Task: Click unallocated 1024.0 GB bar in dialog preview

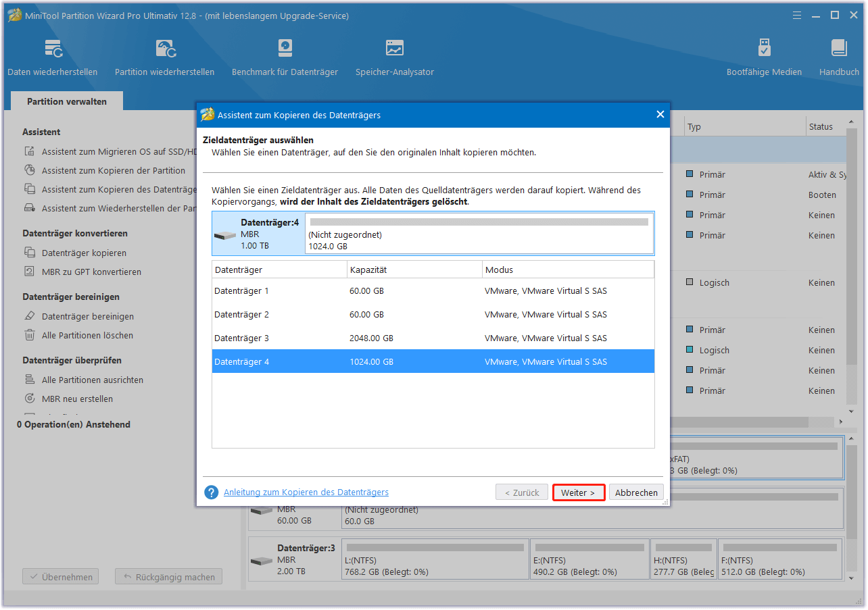Action: coord(479,234)
